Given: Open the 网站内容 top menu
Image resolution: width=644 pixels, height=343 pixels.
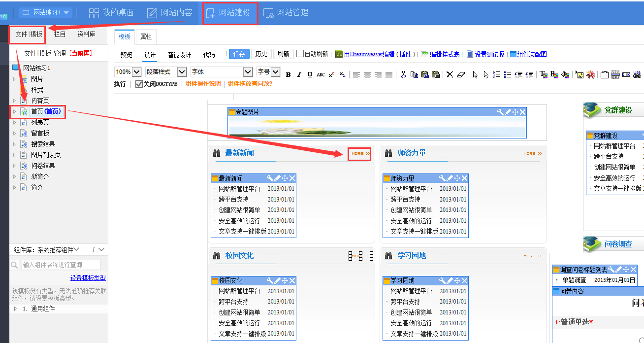Looking at the screenshot, I should [x=170, y=12].
